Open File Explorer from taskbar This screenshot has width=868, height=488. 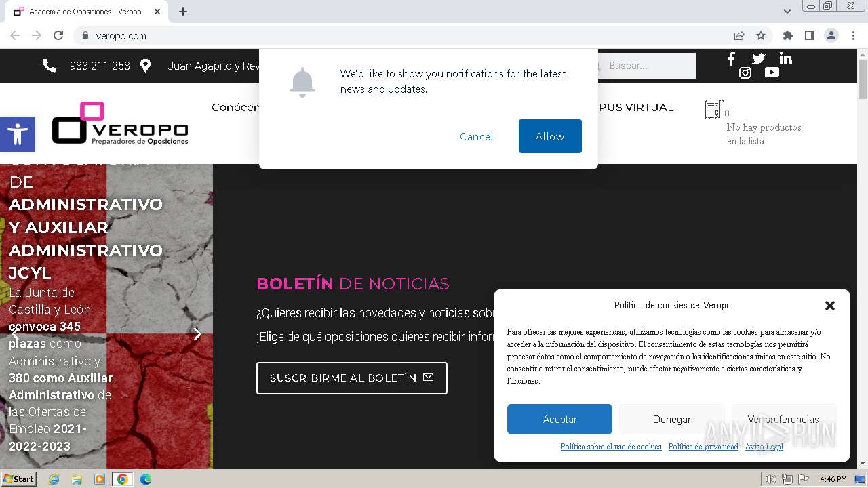click(77, 479)
